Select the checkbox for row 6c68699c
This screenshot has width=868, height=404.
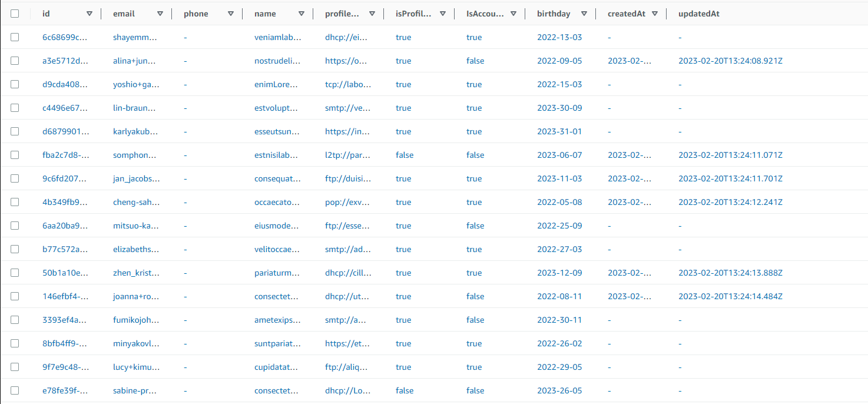tap(15, 37)
